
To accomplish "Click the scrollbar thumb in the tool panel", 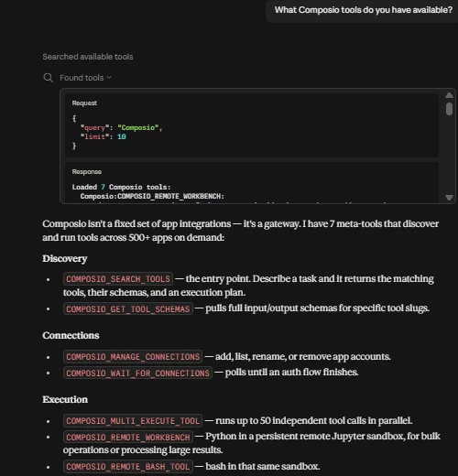I will point(449,109).
